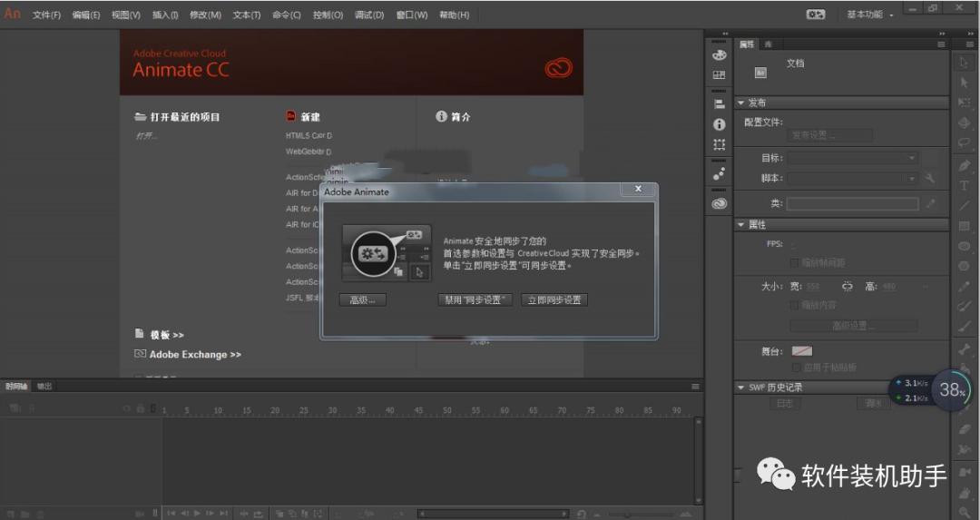This screenshot has height=520, width=980.
Task: Select the Rectangle tool
Action: coord(965,226)
